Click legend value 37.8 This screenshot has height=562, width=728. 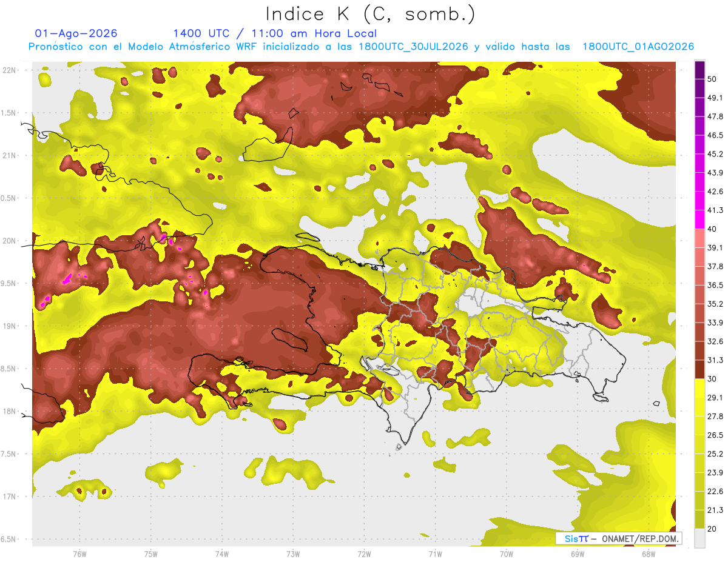pyautogui.click(x=715, y=266)
